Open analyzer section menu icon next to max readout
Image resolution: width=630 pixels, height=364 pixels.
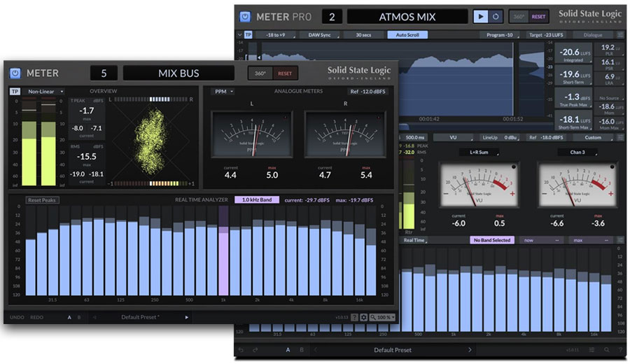coord(619,240)
